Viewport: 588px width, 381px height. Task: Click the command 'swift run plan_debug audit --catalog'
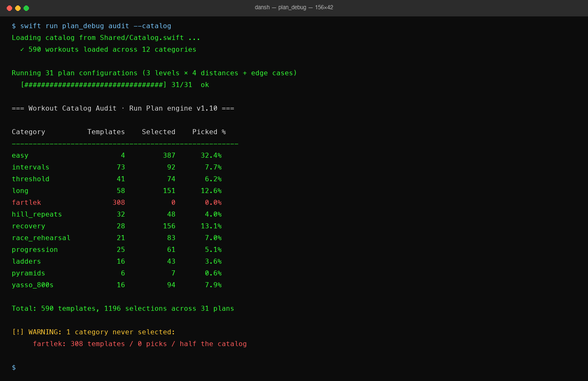click(x=96, y=26)
